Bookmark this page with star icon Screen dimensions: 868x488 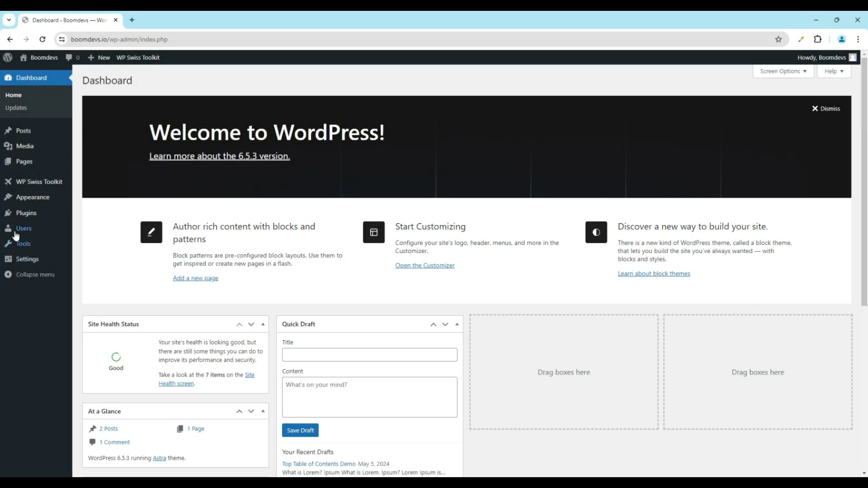[x=778, y=39]
